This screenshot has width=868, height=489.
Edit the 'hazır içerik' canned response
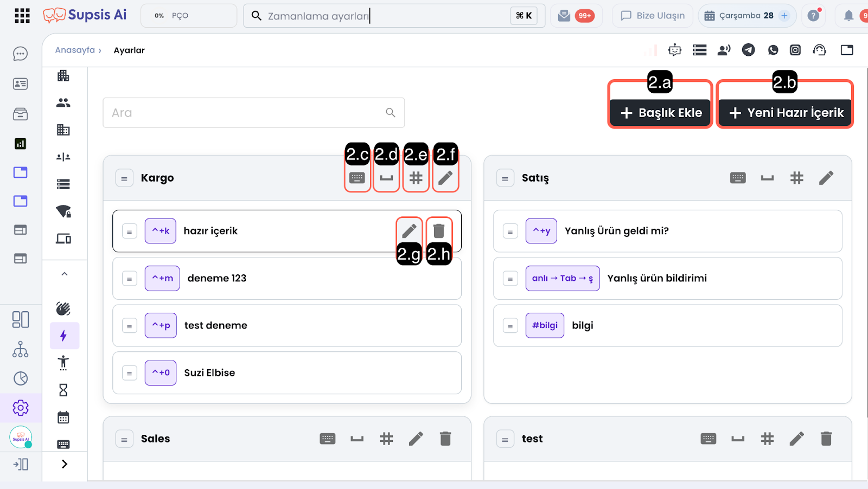click(409, 231)
